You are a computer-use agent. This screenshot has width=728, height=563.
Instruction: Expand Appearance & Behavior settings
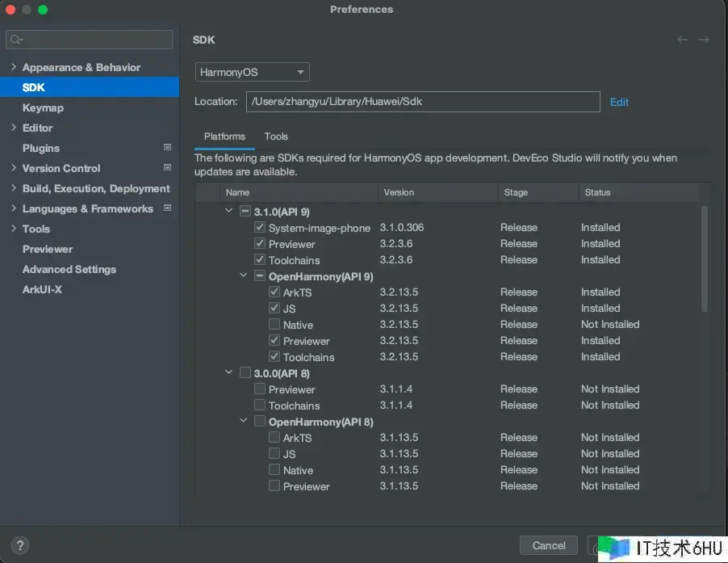tap(14, 67)
